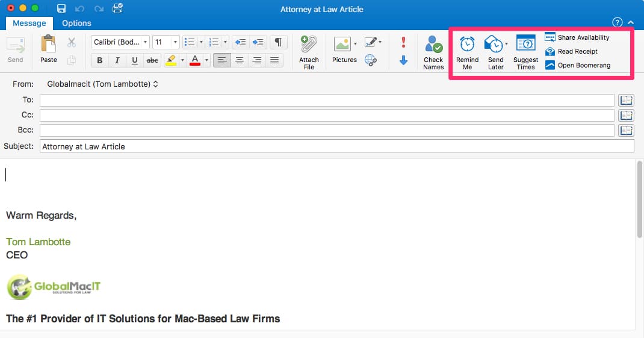The image size is (644, 338).
Task: Click Boomerang Remind Me
Action: (x=468, y=52)
